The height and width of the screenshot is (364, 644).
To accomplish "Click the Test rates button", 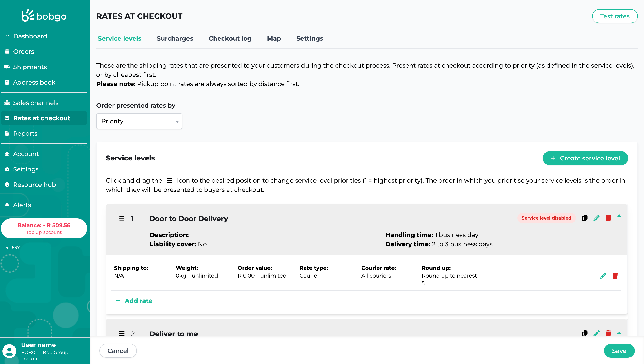I will [x=615, y=16].
